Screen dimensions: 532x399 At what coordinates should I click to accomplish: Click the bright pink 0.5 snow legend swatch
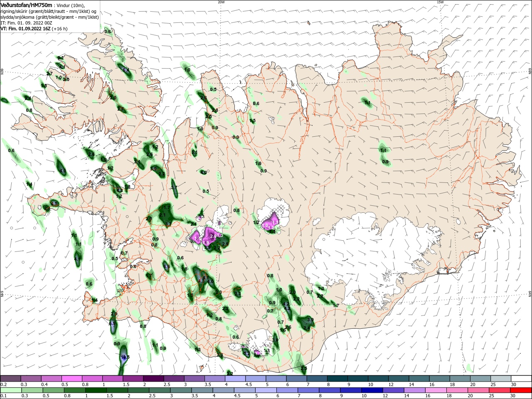click(71, 378)
